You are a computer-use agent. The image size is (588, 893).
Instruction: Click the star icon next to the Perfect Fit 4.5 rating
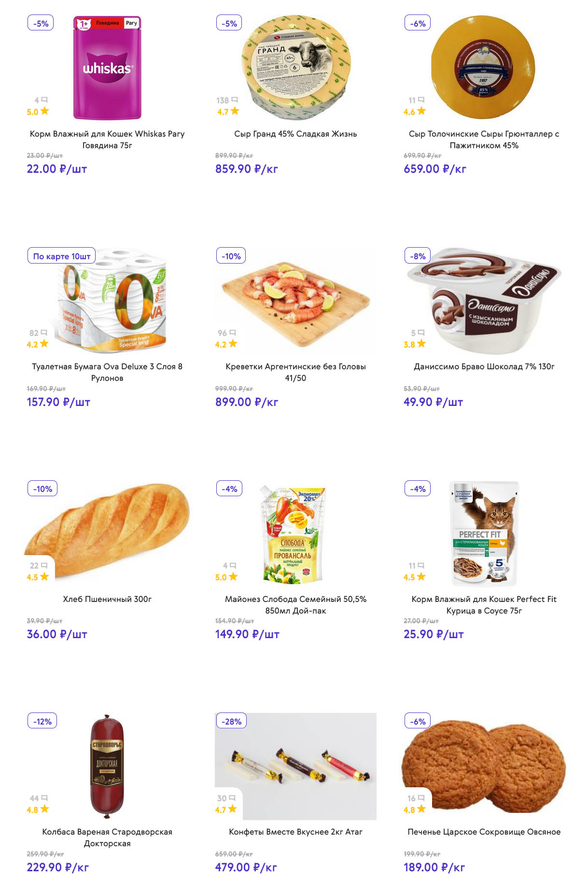click(421, 576)
